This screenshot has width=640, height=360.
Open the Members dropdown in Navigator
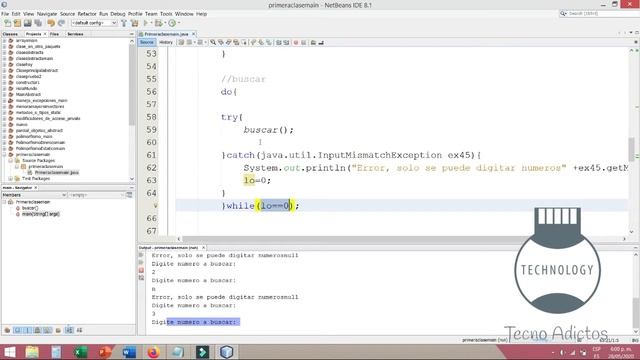(34, 195)
